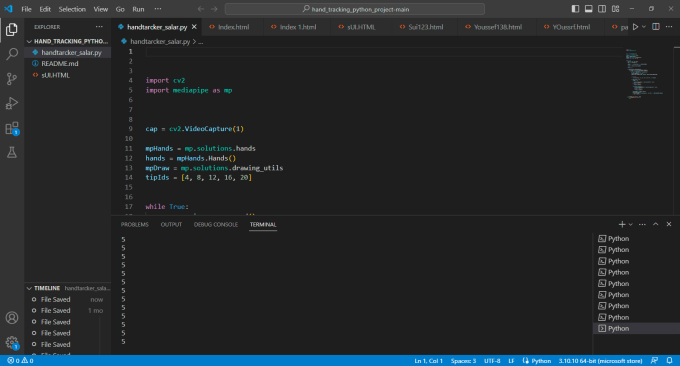Go forward using the navigation arrow
Screen dimensions: 680x366
pos(214,9)
